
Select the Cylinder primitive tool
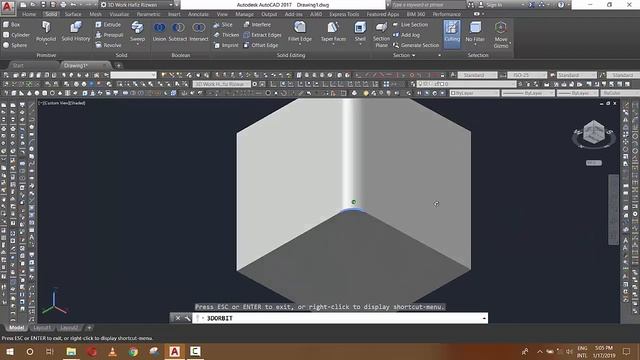coord(16,35)
